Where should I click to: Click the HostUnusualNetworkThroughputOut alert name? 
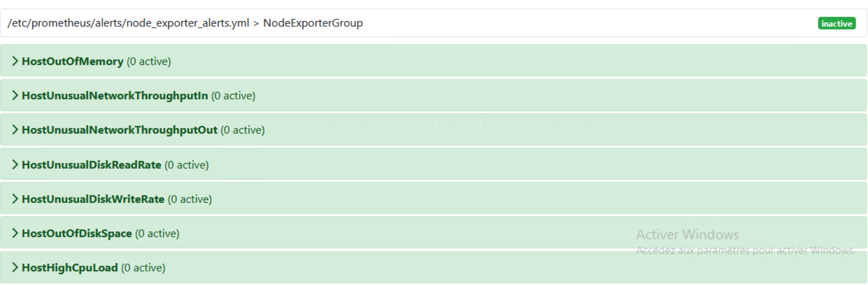pos(119,130)
